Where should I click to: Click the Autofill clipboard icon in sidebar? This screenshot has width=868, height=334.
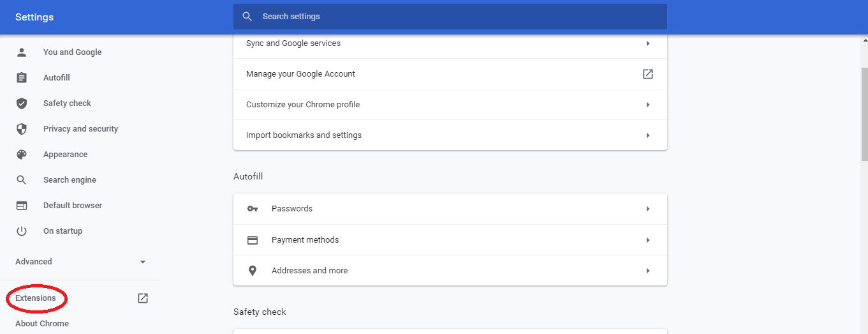coord(22,78)
